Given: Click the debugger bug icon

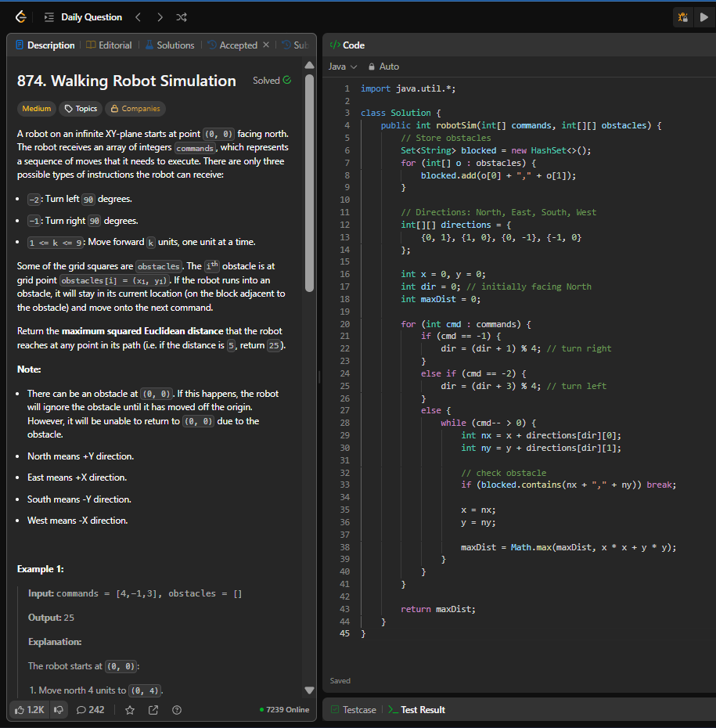Looking at the screenshot, I should point(682,17).
